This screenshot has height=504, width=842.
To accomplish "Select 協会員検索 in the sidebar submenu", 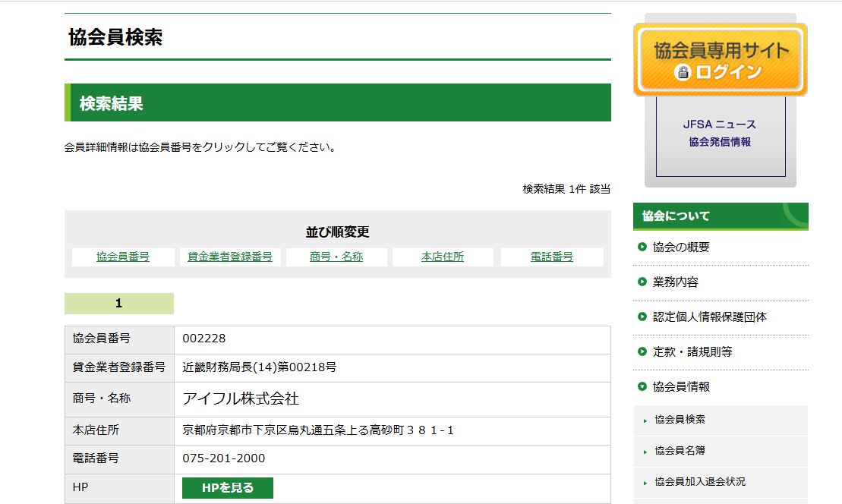I will pyautogui.click(x=680, y=420).
